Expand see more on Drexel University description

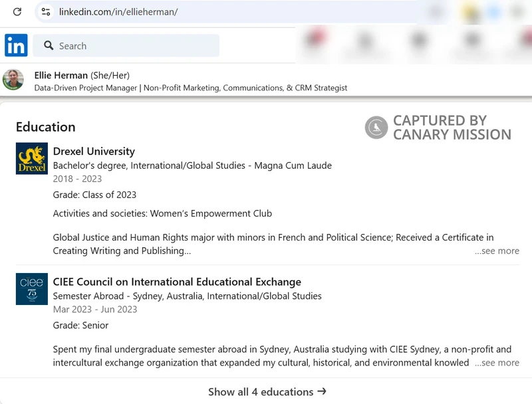[497, 251]
